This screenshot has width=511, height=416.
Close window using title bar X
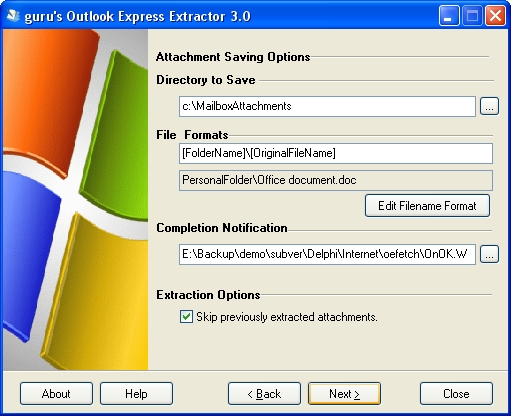coord(495,16)
